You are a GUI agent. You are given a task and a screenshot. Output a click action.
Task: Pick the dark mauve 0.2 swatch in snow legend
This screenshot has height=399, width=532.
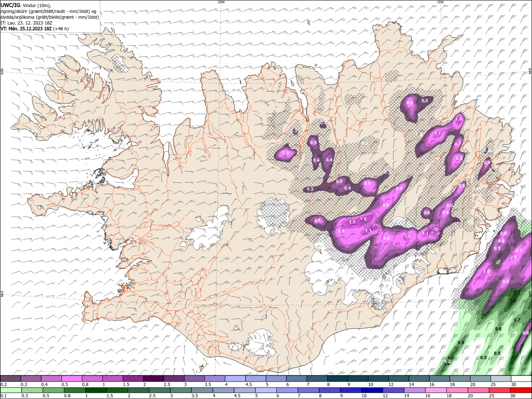11,379
